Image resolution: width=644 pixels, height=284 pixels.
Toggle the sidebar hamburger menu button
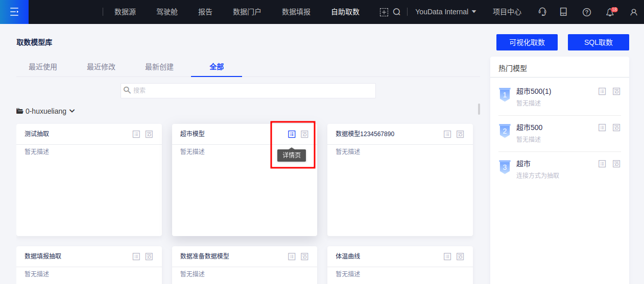click(x=14, y=12)
